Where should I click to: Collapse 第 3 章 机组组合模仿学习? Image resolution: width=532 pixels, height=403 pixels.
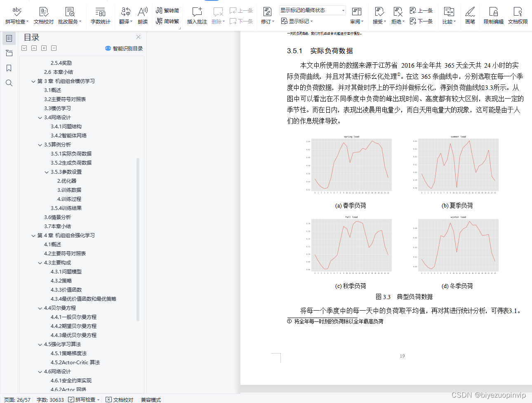[x=33, y=81]
